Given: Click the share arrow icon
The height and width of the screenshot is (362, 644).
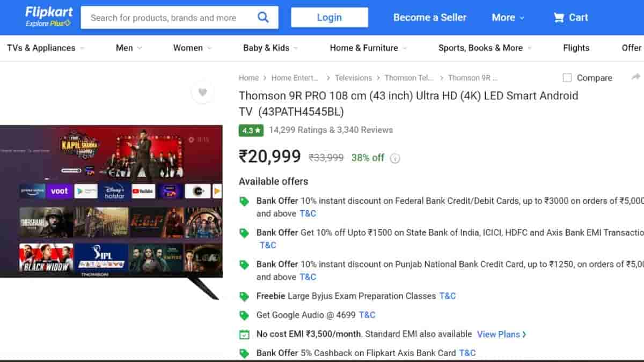Looking at the screenshot, I should pos(636,77).
